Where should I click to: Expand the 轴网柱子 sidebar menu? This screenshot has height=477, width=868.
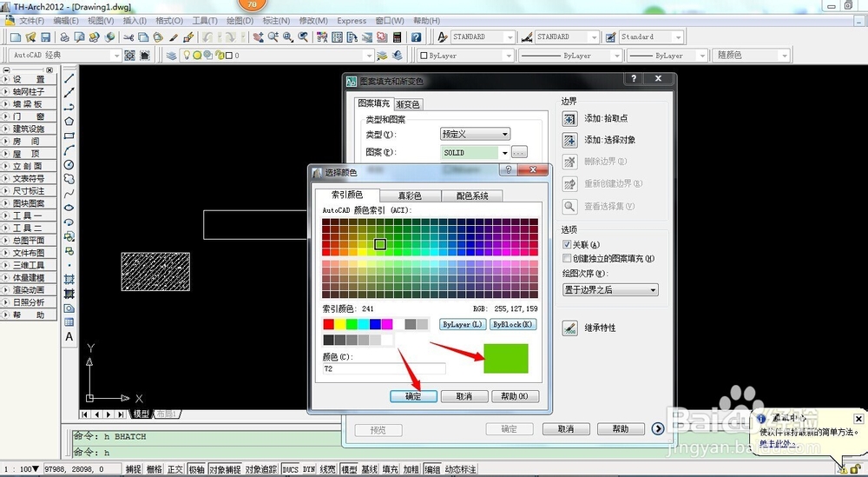[29, 91]
